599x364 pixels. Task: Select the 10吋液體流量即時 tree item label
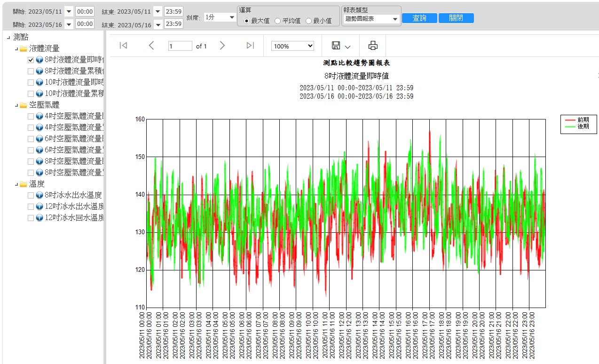74,82
